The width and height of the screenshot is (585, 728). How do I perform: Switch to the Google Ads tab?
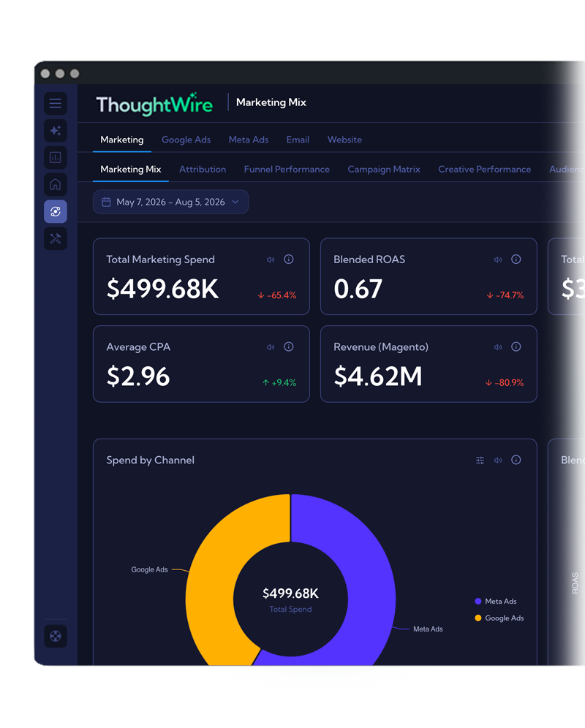[x=186, y=140]
